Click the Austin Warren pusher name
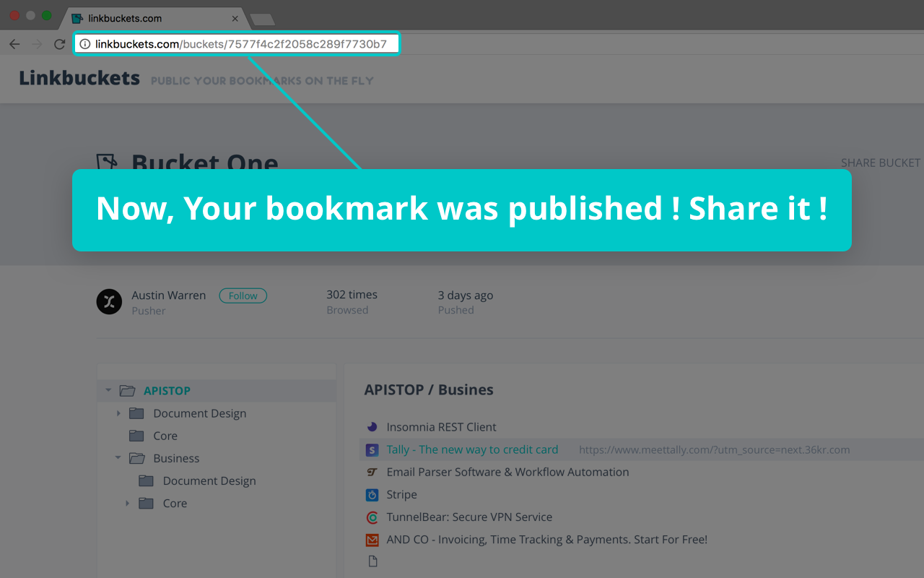This screenshot has height=578, width=924. (x=168, y=296)
